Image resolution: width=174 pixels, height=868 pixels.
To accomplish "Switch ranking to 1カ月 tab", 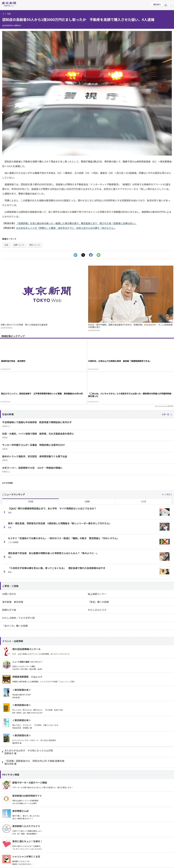I will [144, 502].
